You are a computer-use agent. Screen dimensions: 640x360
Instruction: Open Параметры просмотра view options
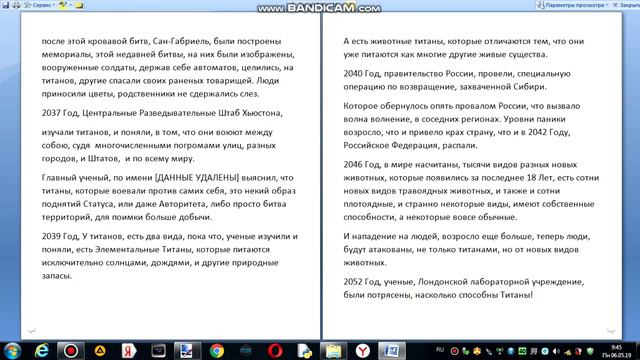pos(573,5)
